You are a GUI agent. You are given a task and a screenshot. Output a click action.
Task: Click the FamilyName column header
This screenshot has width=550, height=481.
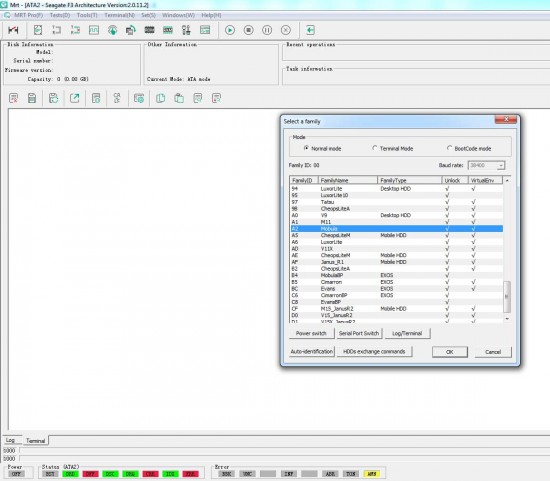tap(348, 180)
